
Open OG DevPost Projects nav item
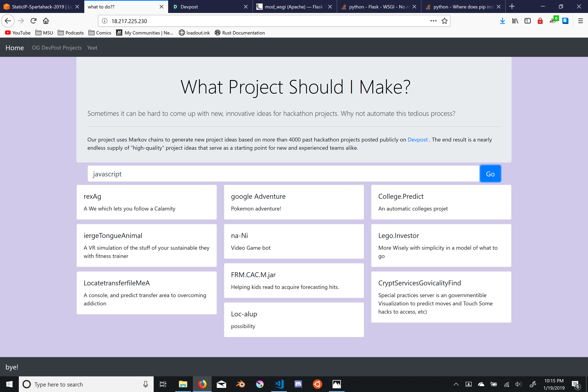[x=57, y=47]
